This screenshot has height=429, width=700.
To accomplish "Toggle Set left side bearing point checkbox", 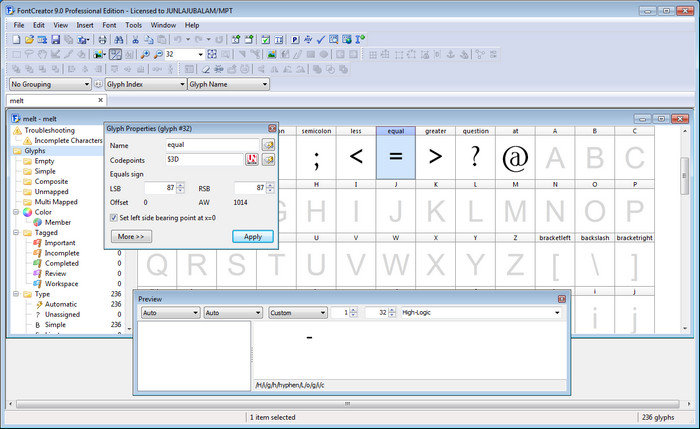I will point(112,217).
